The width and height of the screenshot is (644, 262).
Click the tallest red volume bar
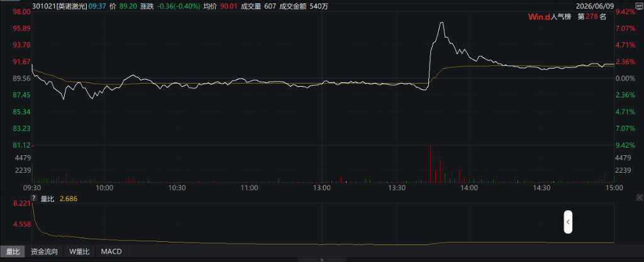pyautogui.click(x=430, y=163)
